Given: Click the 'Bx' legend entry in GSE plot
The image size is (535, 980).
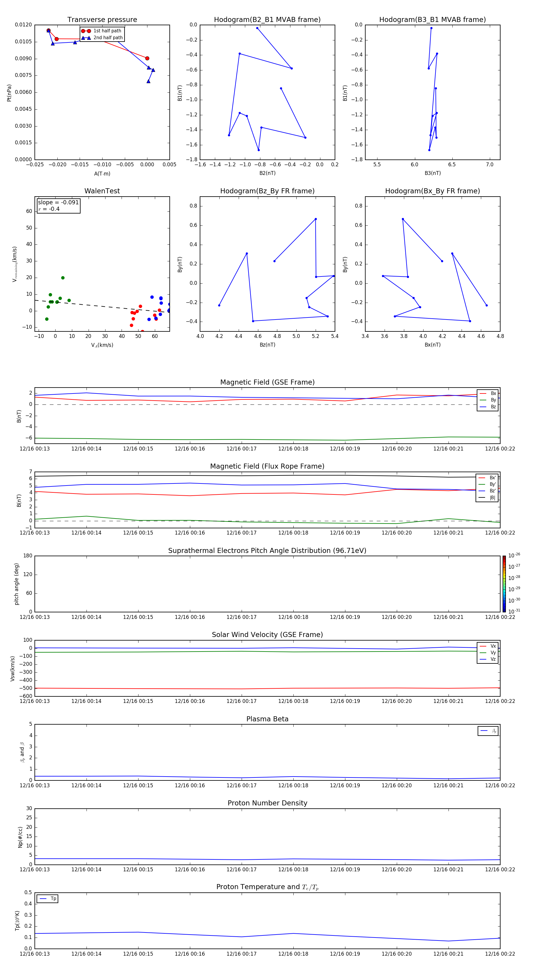Looking at the screenshot, I should click(488, 393).
